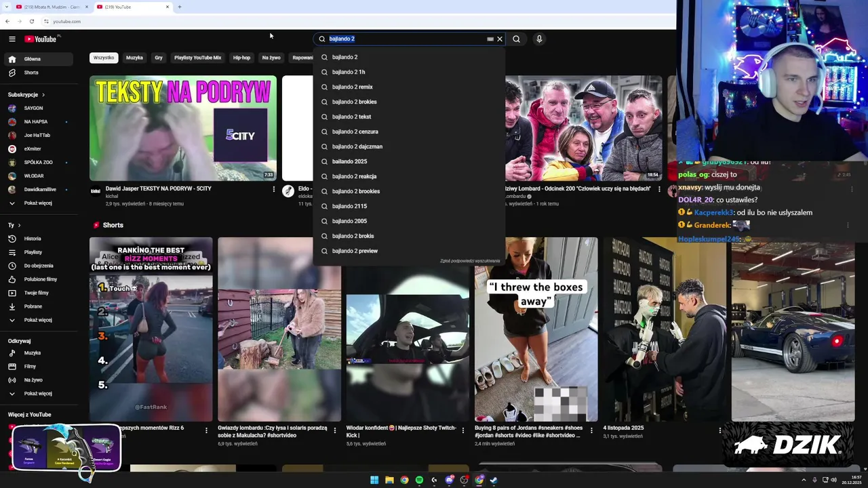
Task: Open the NA HAPSA subscription channel
Action: [39, 122]
